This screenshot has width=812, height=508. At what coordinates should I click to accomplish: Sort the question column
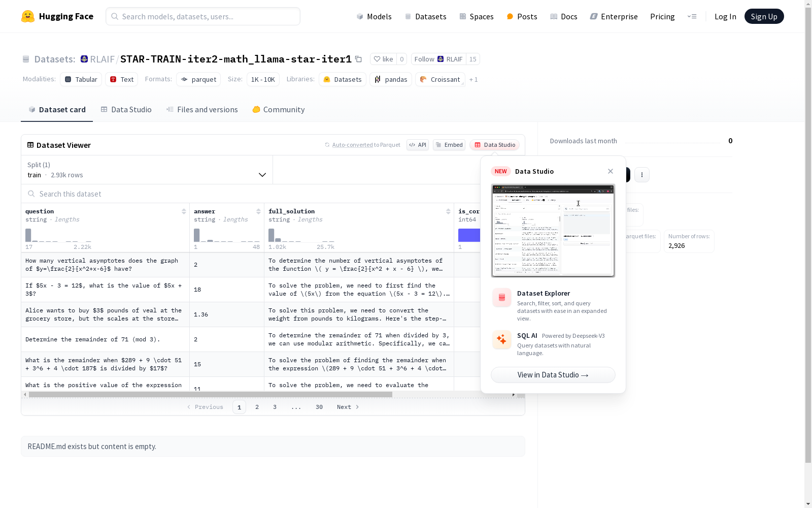point(184,211)
